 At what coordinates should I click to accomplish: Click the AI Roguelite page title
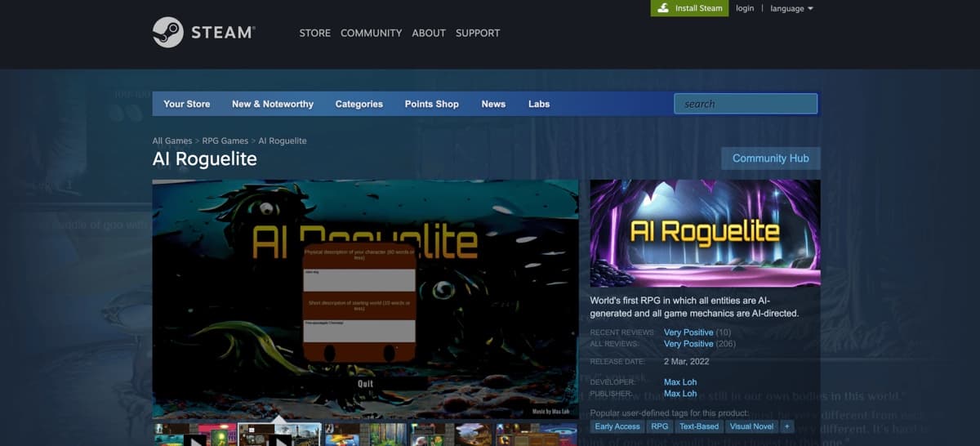205,158
